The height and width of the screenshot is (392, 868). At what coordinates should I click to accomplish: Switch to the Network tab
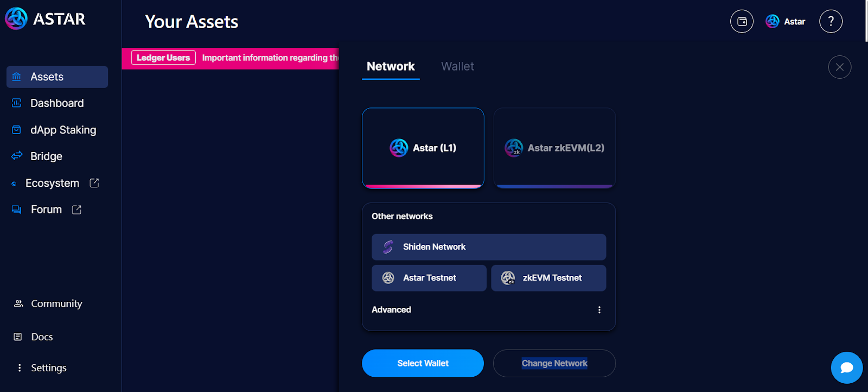pyautogui.click(x=390, y=66)
